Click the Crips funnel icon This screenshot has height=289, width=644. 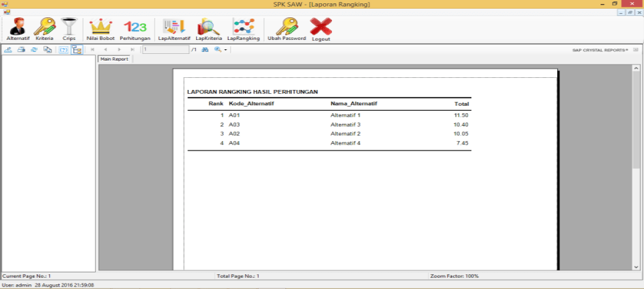(69, 29)
